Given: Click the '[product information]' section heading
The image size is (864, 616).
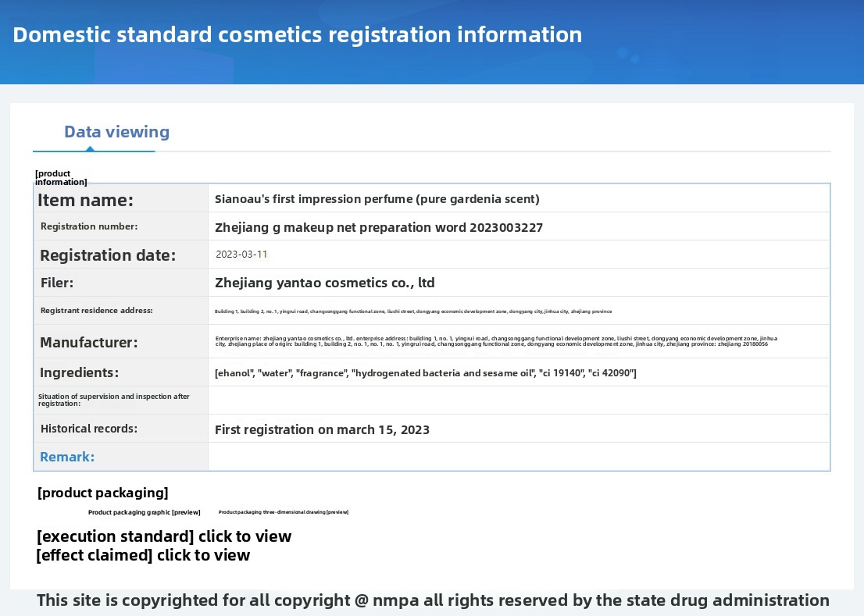Looking at the screenshot, I should (x=61, y=177).
